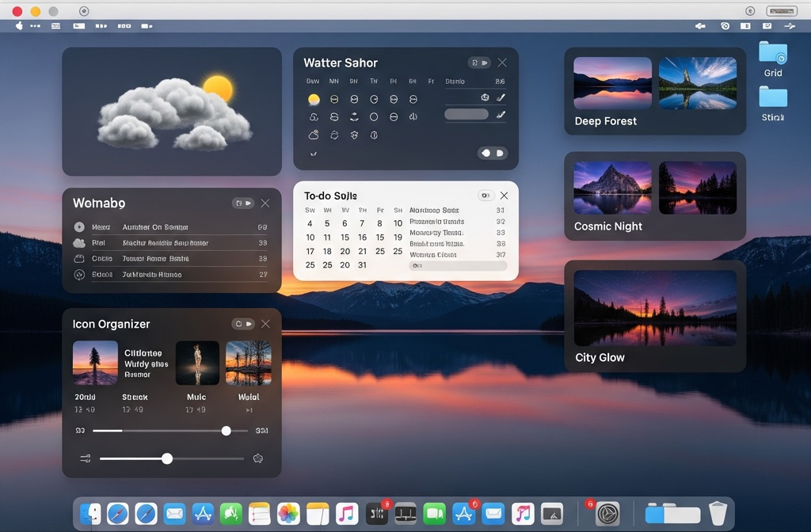This screenshot has width=811, height=532.
Task: Toggle the pill switch in the Womabo header
Action: coord(243,203)
